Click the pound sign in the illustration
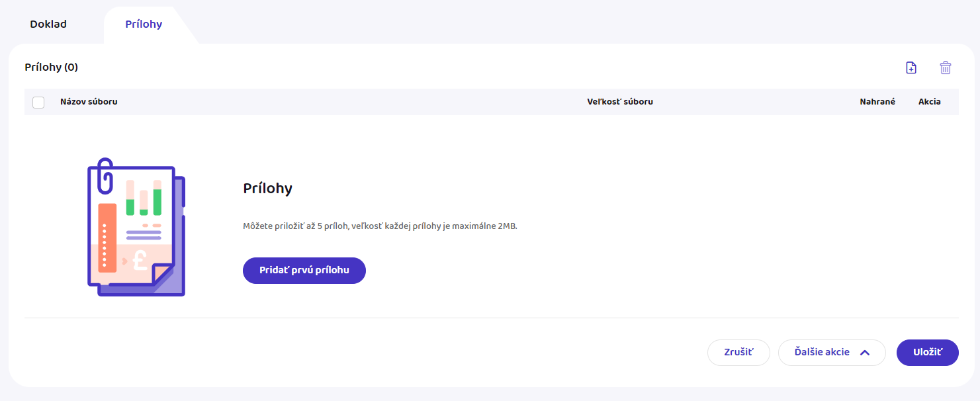 point(140,260)
